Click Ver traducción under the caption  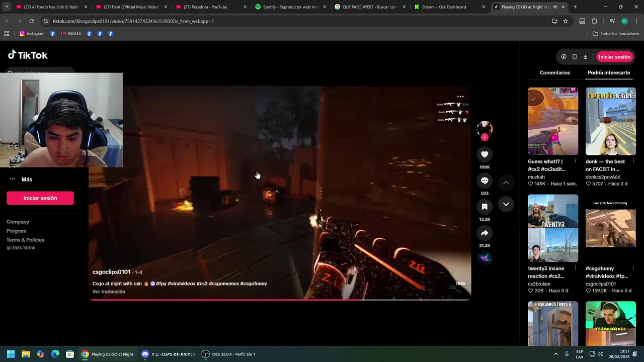coord(109,292)
